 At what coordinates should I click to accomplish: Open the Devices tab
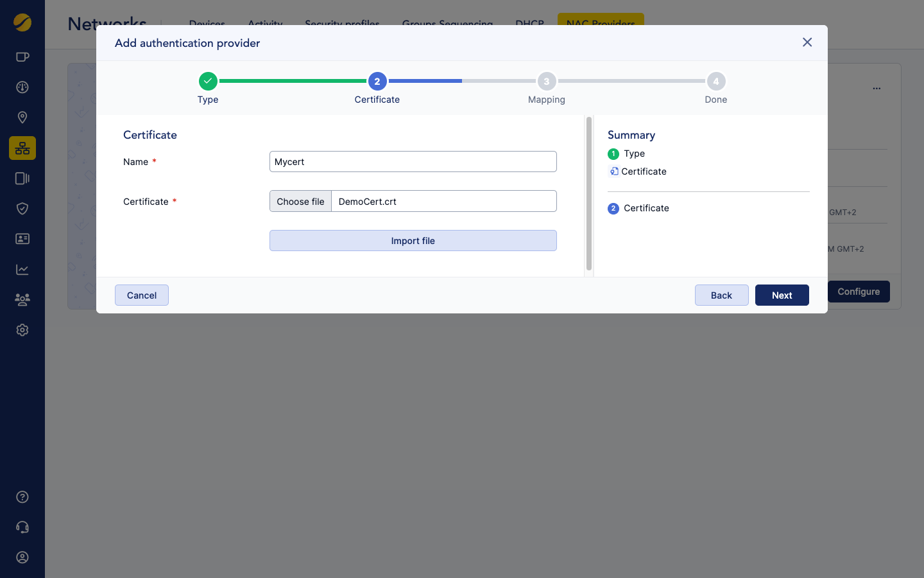pos(207,24)
